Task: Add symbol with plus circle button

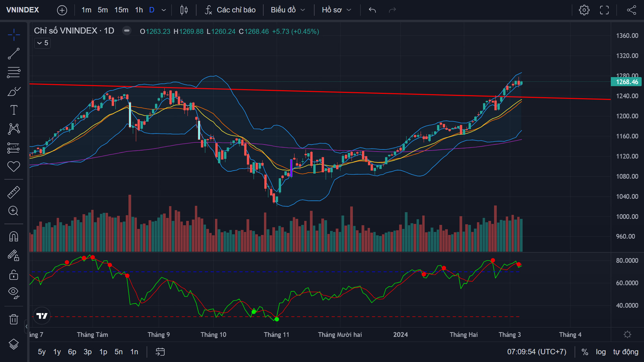Action: coord(62,10)
